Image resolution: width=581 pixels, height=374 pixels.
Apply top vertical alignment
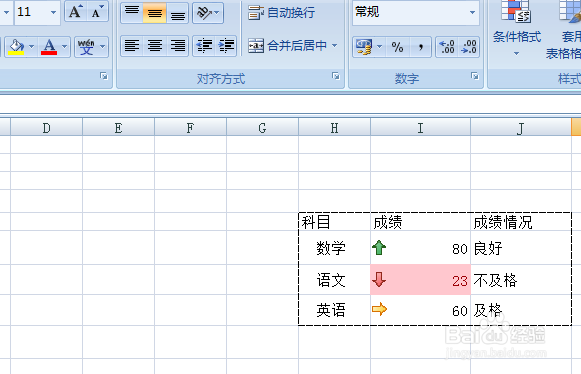click(132, 13)
